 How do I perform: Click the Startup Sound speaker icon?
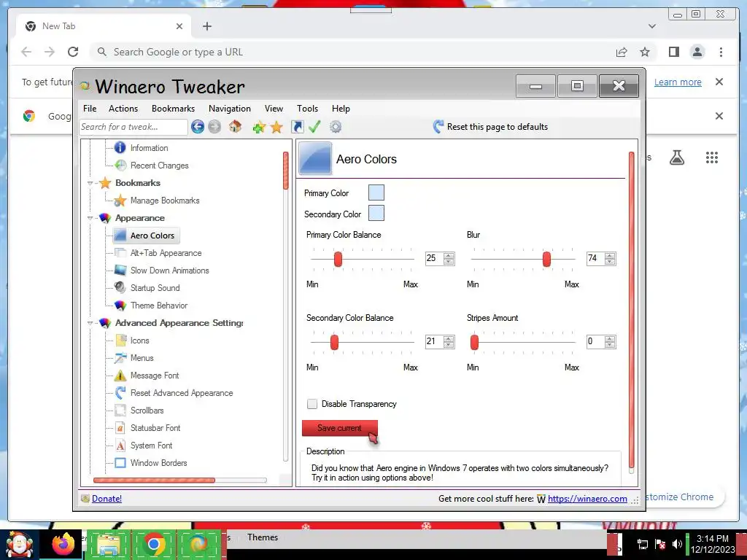tap(120, 287)
